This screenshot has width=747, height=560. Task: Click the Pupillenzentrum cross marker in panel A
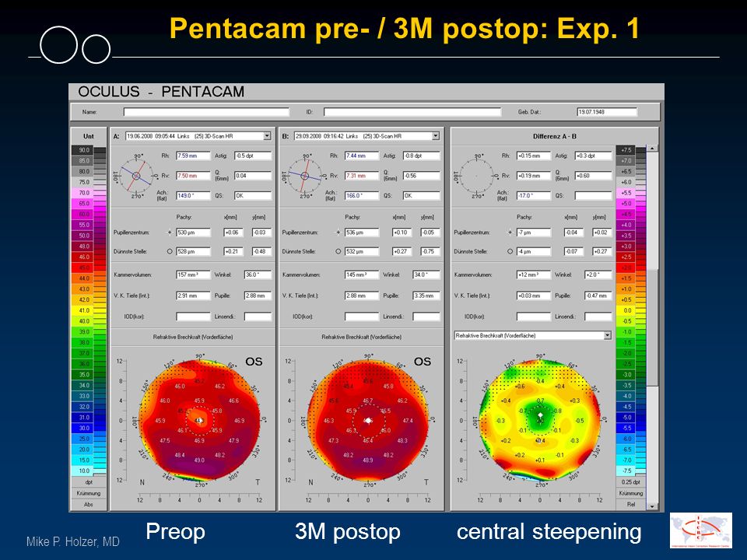(x=170, y=233)
